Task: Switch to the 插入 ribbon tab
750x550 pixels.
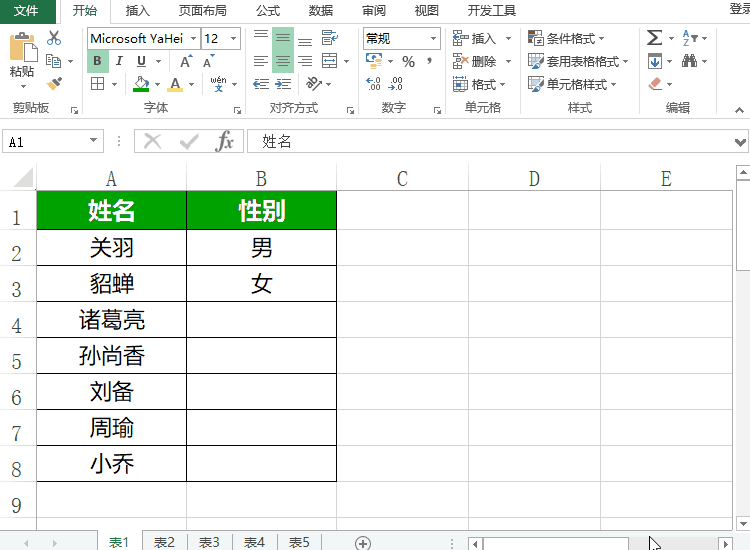Action: pyautogui.click(x=138, y=11)
